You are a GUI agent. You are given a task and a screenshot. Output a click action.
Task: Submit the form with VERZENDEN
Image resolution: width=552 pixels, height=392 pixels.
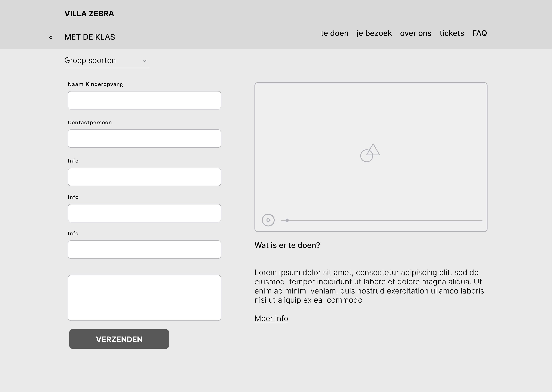click(119, 339)
